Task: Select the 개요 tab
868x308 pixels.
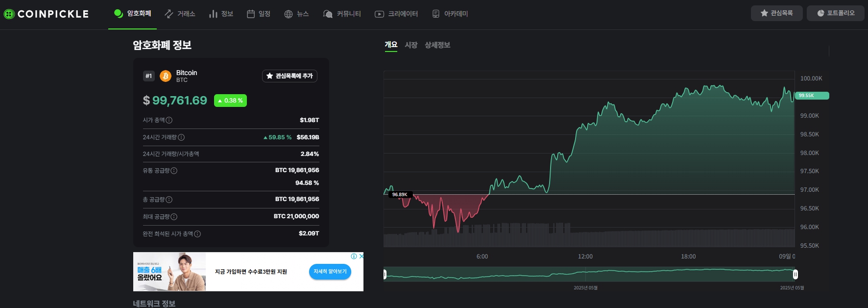Action: pos(391,45)
